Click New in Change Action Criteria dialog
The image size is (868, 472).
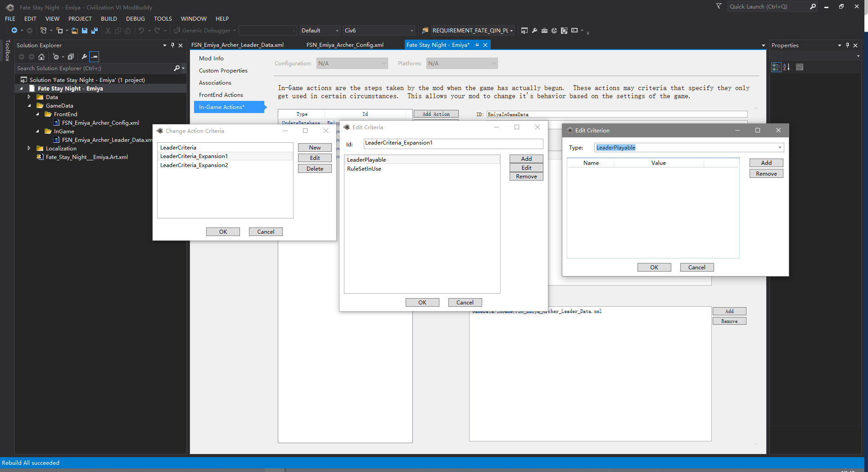pos(315,148)
